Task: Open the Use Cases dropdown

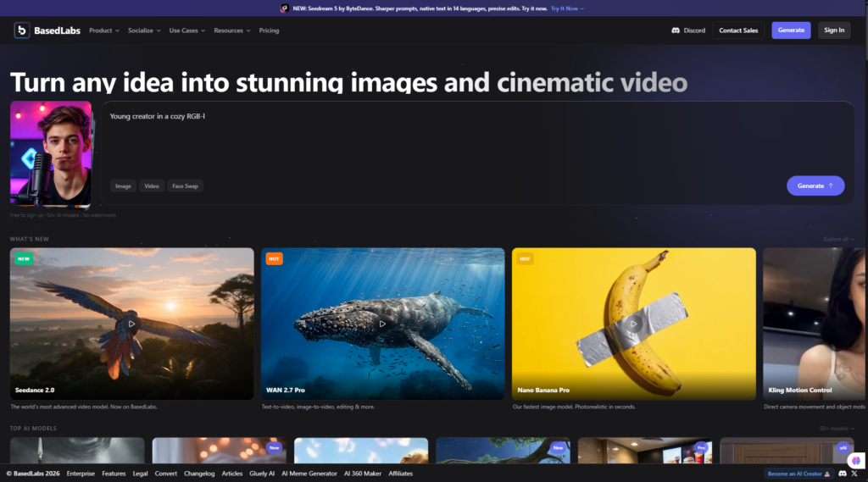Action: point(187,30)
